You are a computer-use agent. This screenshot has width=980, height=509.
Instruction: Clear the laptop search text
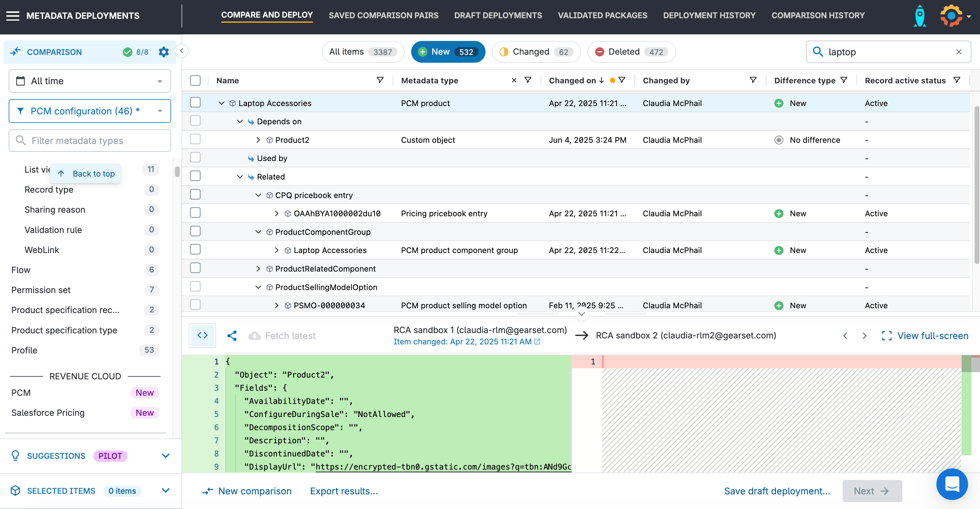pyautogui.click(x=959, y=52)
